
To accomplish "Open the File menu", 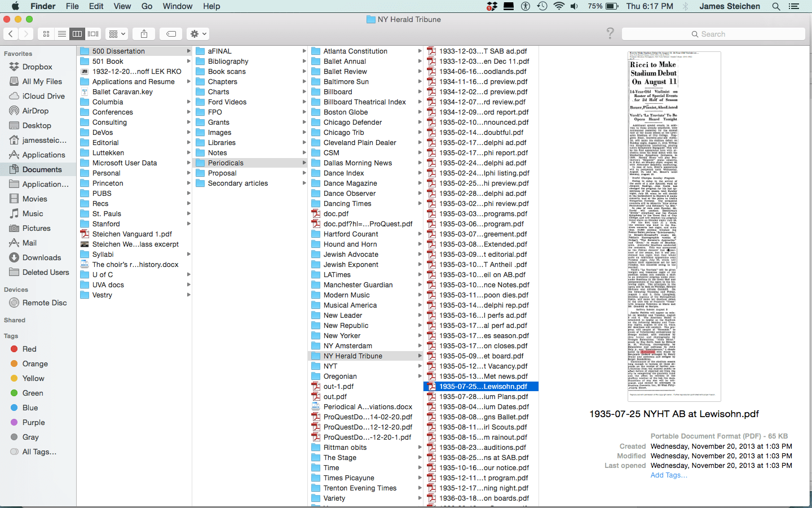I will (72, 6).
